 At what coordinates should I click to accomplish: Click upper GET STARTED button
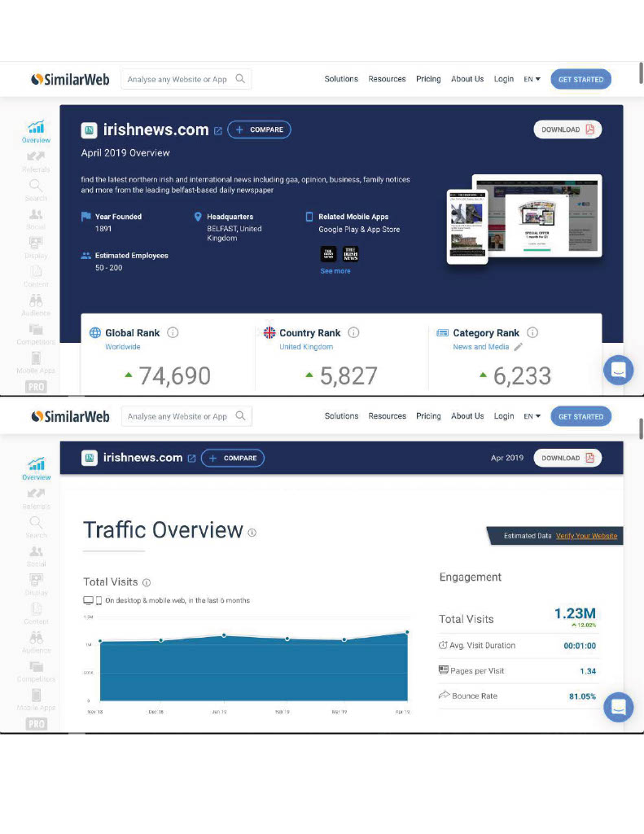coord(580,79)
